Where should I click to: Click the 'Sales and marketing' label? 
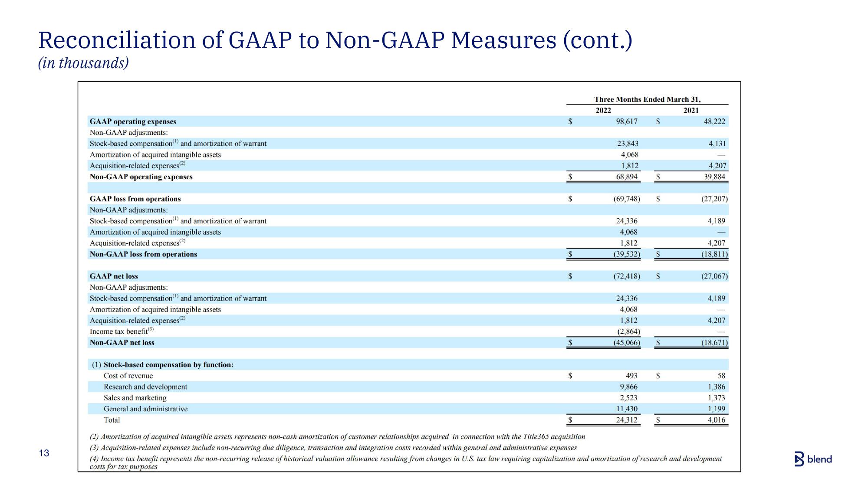pos(135,398)
